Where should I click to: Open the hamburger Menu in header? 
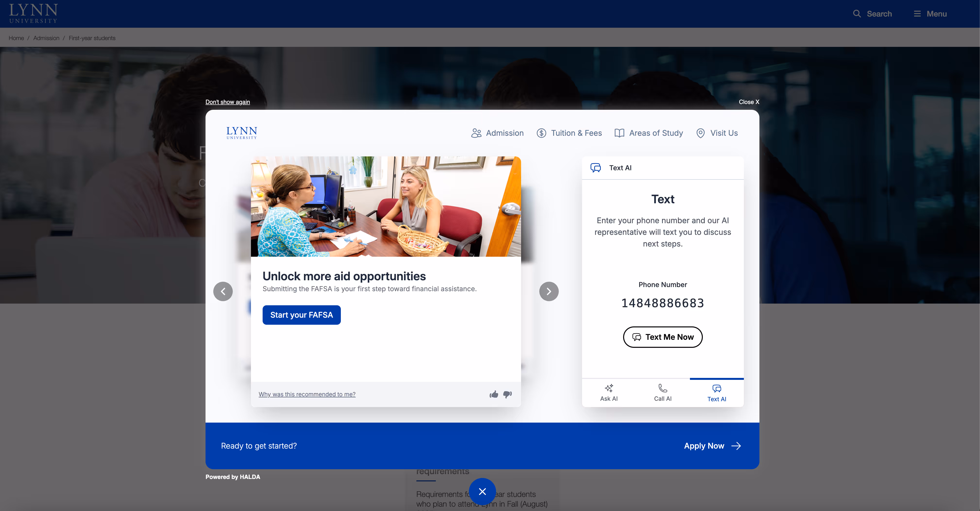pyautogui.click(x=930, y=14)
